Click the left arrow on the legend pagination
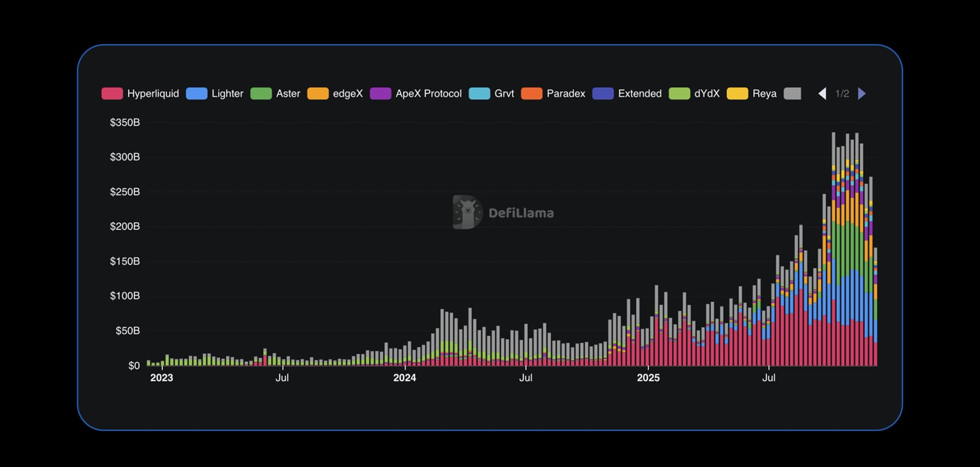 point(822,94)
